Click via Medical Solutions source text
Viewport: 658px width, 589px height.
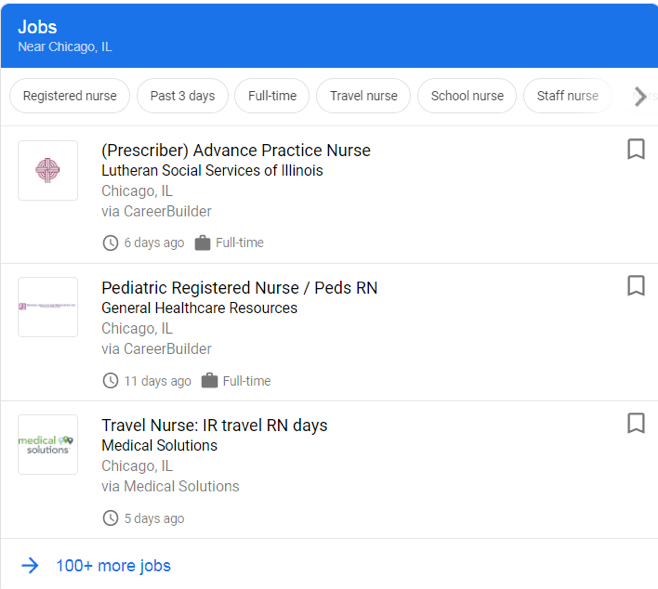[170, 486]
